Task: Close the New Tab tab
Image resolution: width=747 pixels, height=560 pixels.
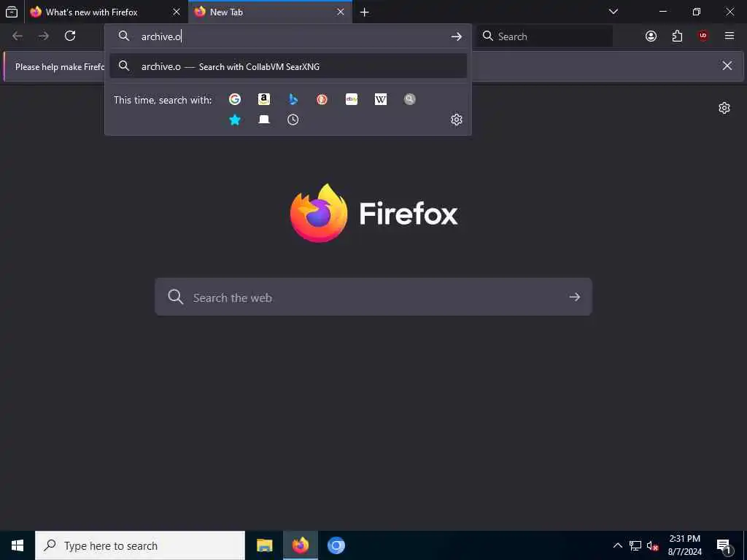Action: pyautogui.click(x=341, y=12)
